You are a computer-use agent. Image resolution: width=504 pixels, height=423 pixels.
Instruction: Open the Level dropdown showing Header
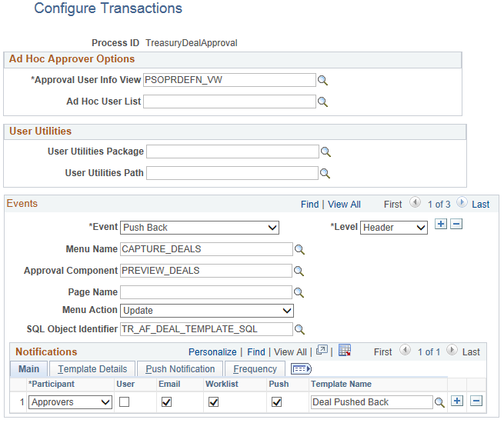394,228
